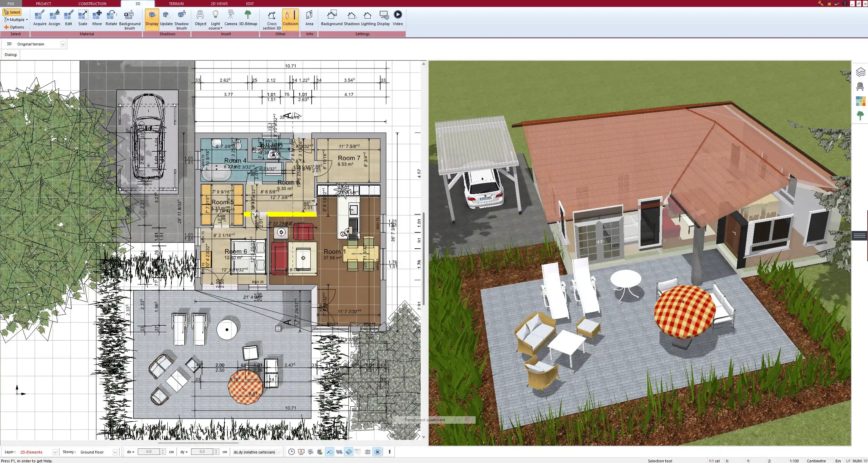The image size is (868, 463).
Task: Select the Background brush tool
Action: pos(130,20)
